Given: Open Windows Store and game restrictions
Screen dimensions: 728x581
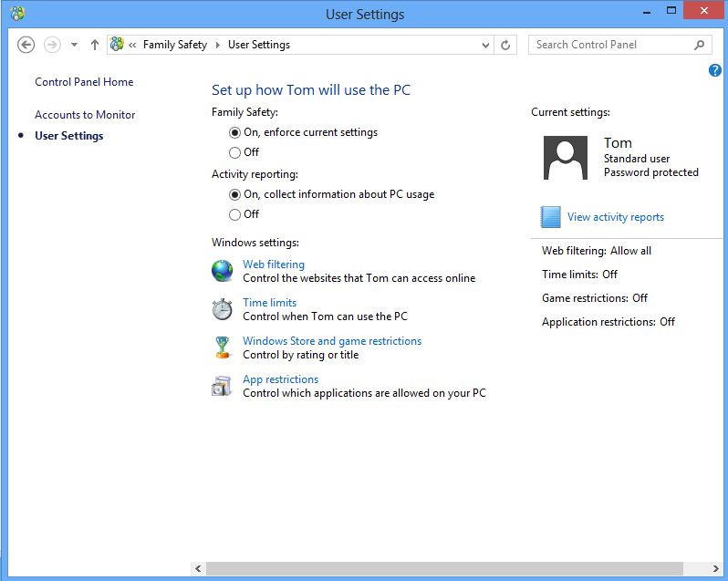Looking at the screenshot, I should pos(332,341).
